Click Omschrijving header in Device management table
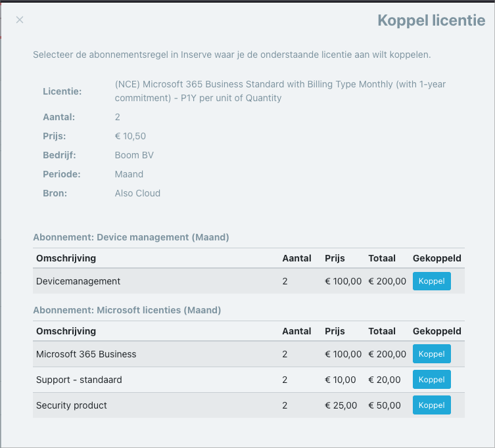495x448 pixels. [x=66, y=258]
